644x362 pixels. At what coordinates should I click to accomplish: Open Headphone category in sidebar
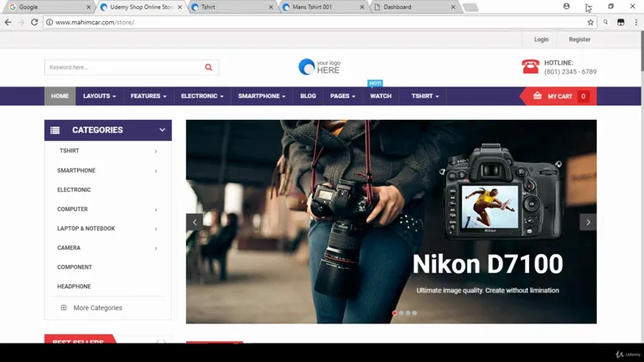tap(74, 286)
